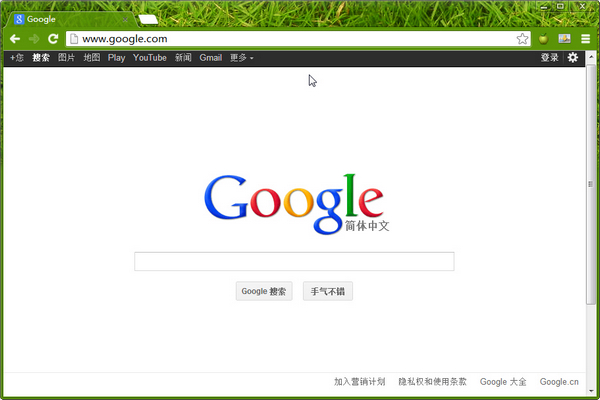This screenshot has height=400, width=600.
Task: Open the green apple extension icon
Action: (x=543, y=39)
